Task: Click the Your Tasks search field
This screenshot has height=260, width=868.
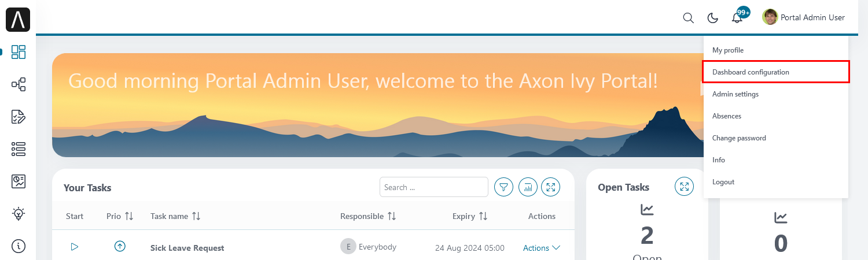Action: (434, 187)
